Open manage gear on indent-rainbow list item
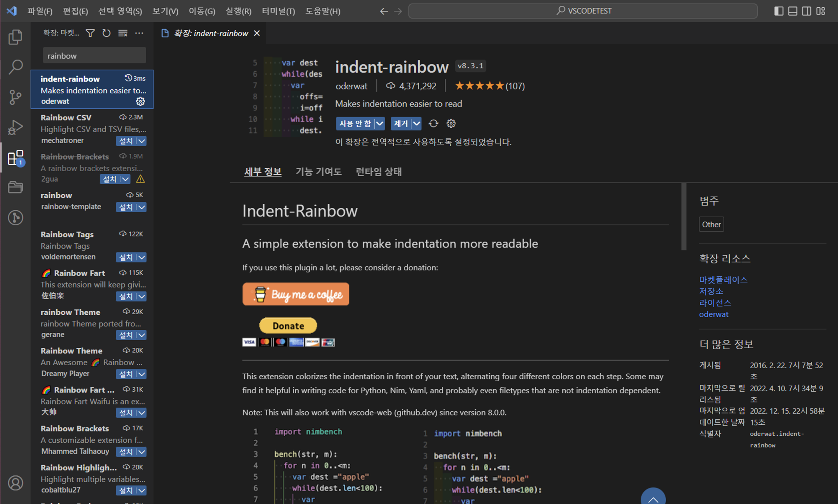 (x=140, y=101)
